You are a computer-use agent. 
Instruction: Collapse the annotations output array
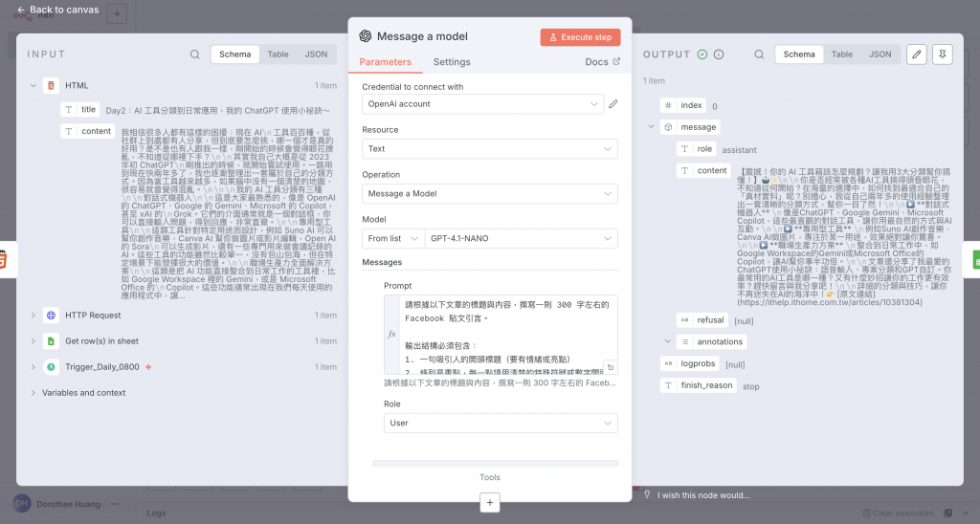click(x=667, y=341)
